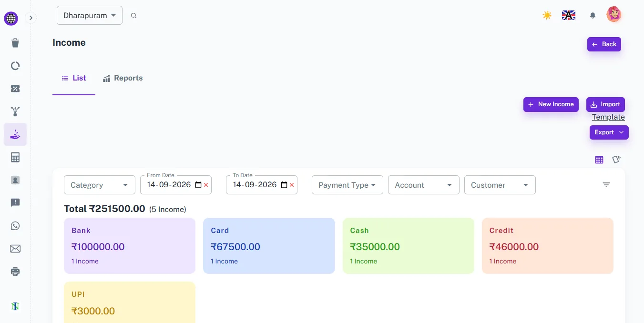Open the Category filter dropdown
The height and width of the screenshot is (323, 644).
[x=100, y=185]
